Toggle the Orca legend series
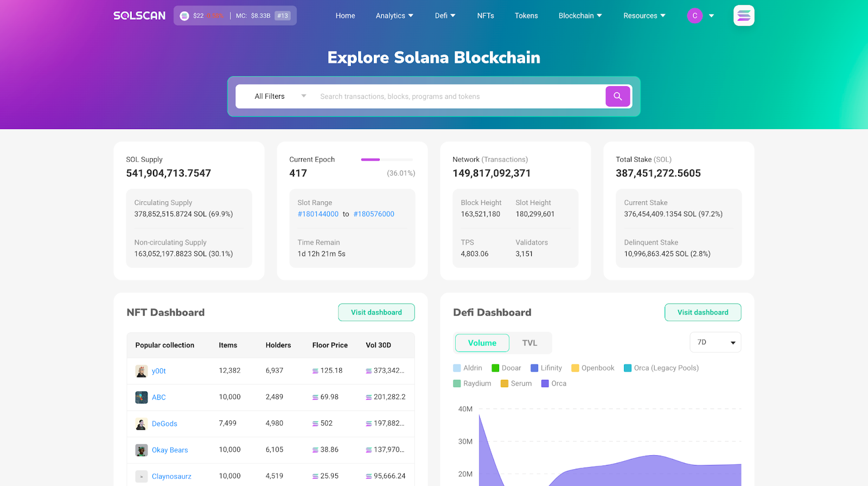This screenshot has width=868, height=486. 554,383
